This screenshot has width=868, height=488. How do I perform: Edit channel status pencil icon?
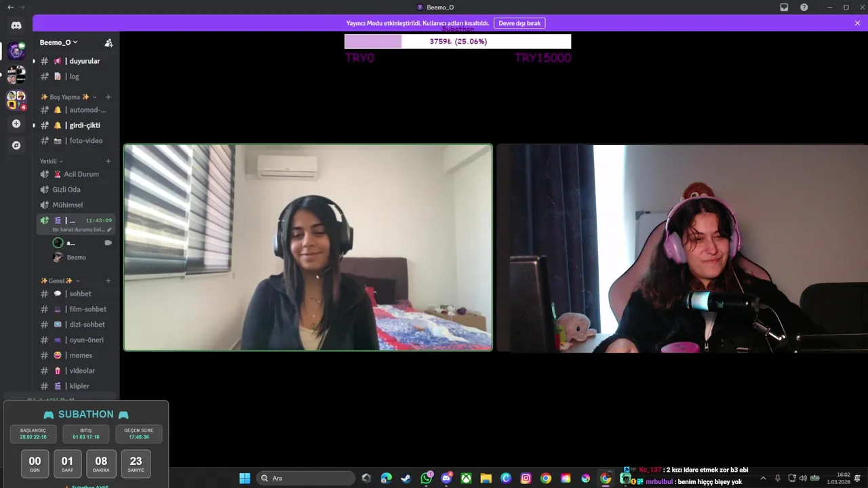pos(109,230)
